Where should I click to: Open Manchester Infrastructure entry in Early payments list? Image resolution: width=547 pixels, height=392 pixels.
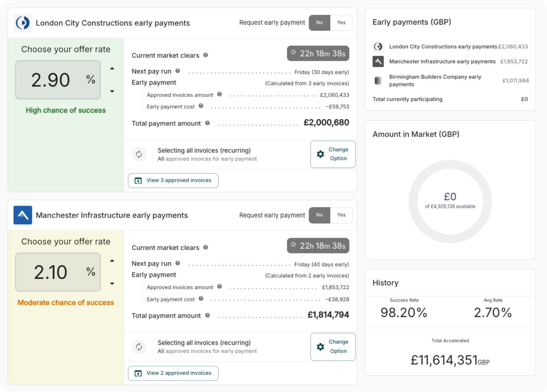tap(442, 62)
